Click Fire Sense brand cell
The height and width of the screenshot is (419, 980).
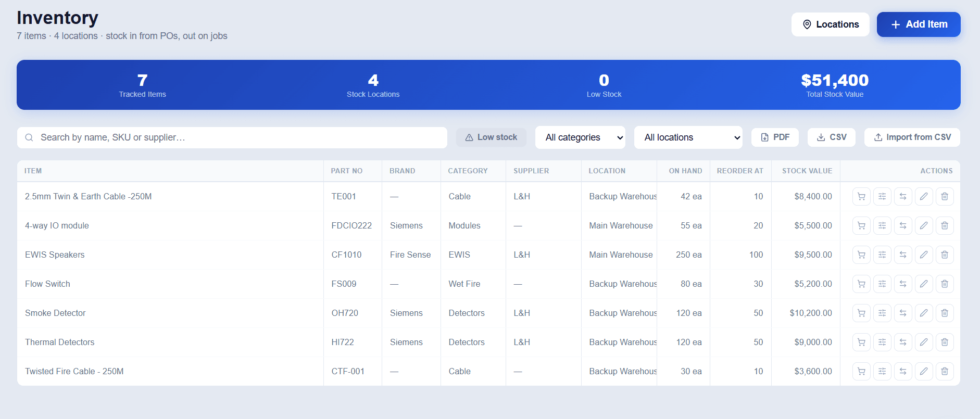click(x=410, y=255)
